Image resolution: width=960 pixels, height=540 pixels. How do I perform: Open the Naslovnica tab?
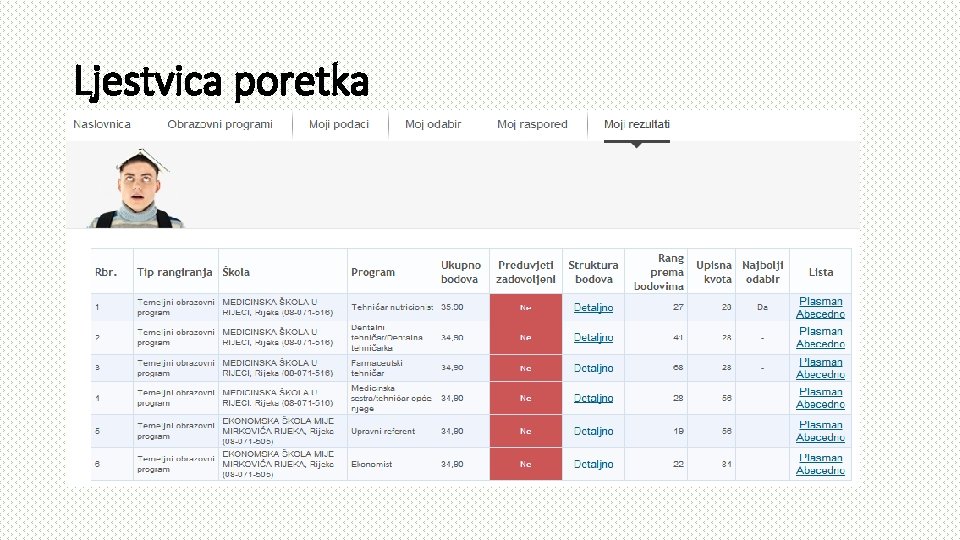102,124
